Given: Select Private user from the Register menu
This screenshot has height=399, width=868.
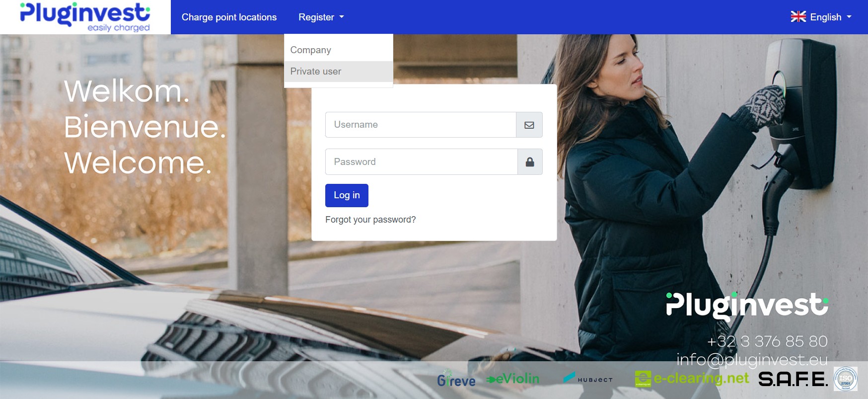Looking at the screenshot, I should point(339,72).
